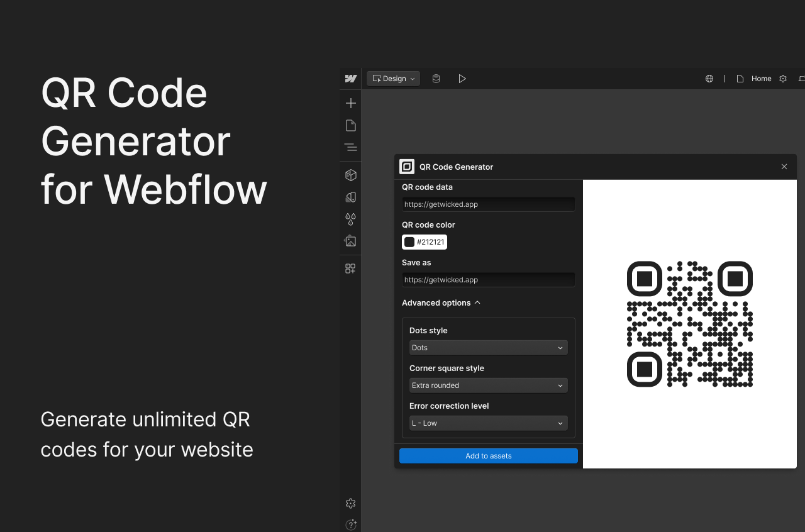
Task: Open the Corner square style dropdown
Action: [488, 385]
